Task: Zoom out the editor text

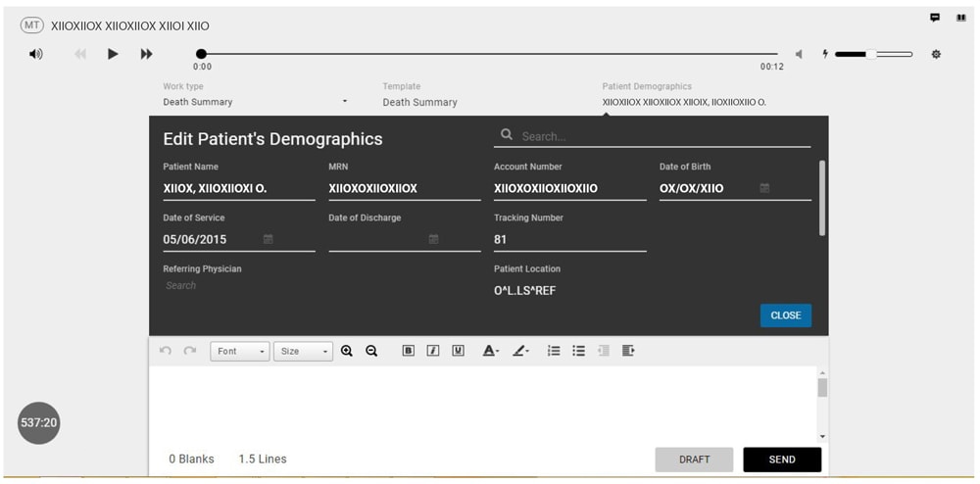Action: coord(371,351)
